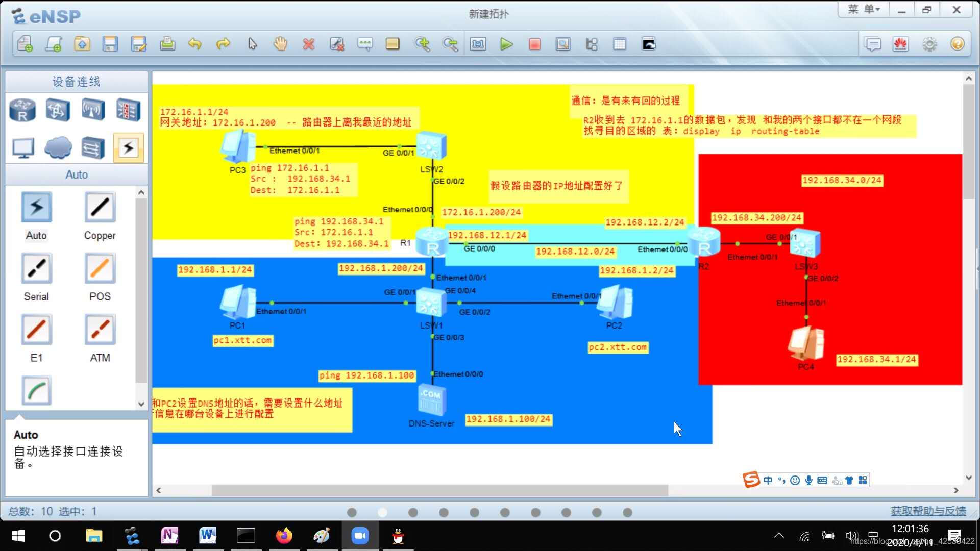
Task: Add a text note with the comment tool
Action: [x=365, y=44]
